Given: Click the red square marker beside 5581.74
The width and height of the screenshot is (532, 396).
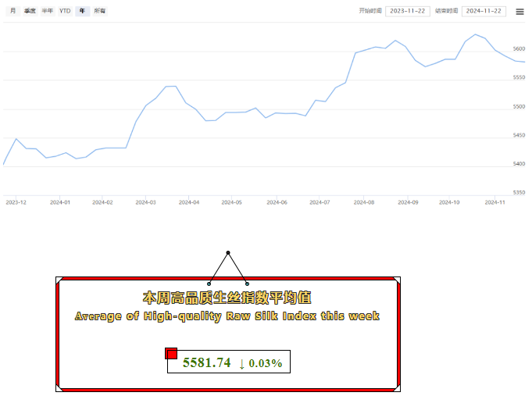Looking at the screenshot, I should (171, 354).
